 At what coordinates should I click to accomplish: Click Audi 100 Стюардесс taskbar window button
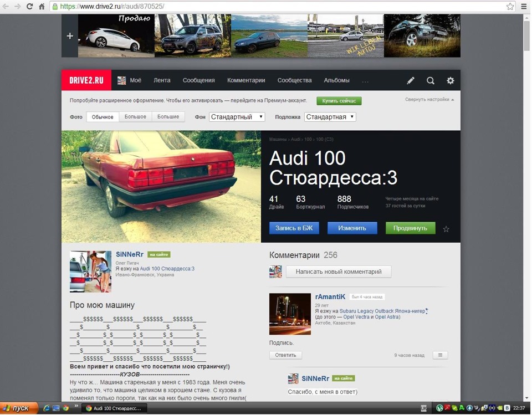115,408
